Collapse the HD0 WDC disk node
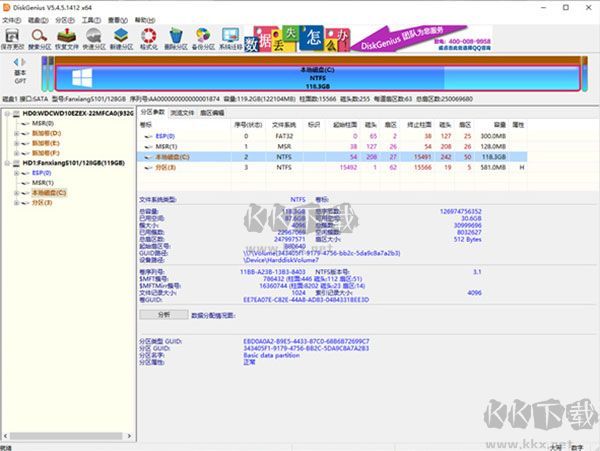The height and width of the screenshot is (451, 600). click(7, 114)
